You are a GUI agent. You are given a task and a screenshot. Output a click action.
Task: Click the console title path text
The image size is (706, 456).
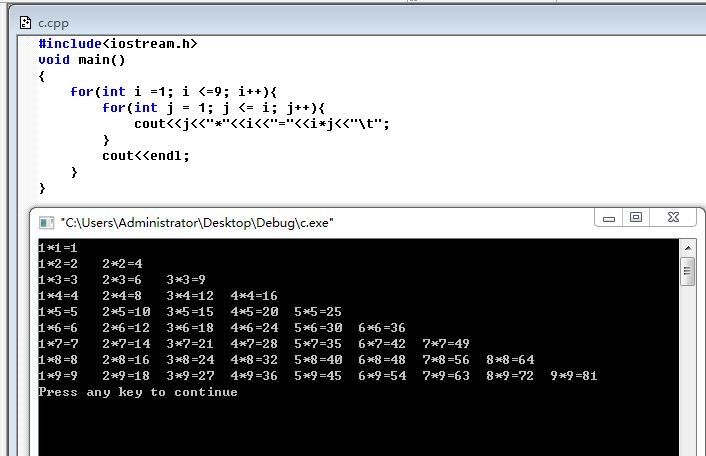tap(197, 223)
